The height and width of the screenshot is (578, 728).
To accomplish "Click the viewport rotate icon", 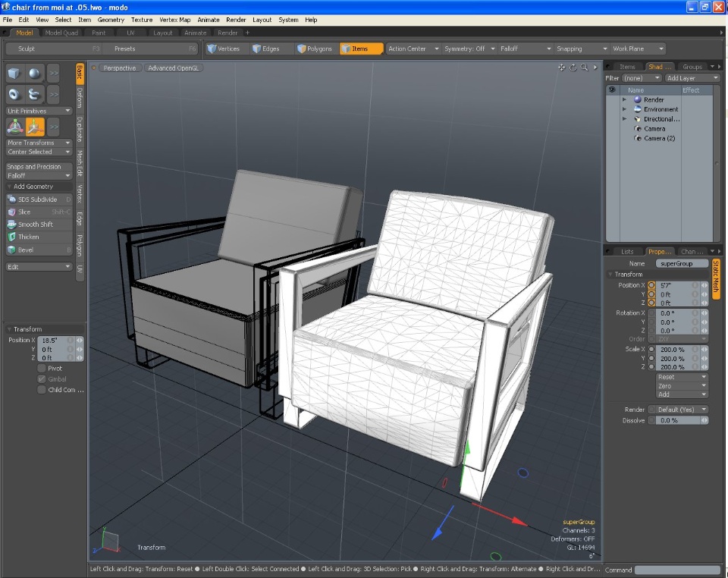I will [573, 68].
